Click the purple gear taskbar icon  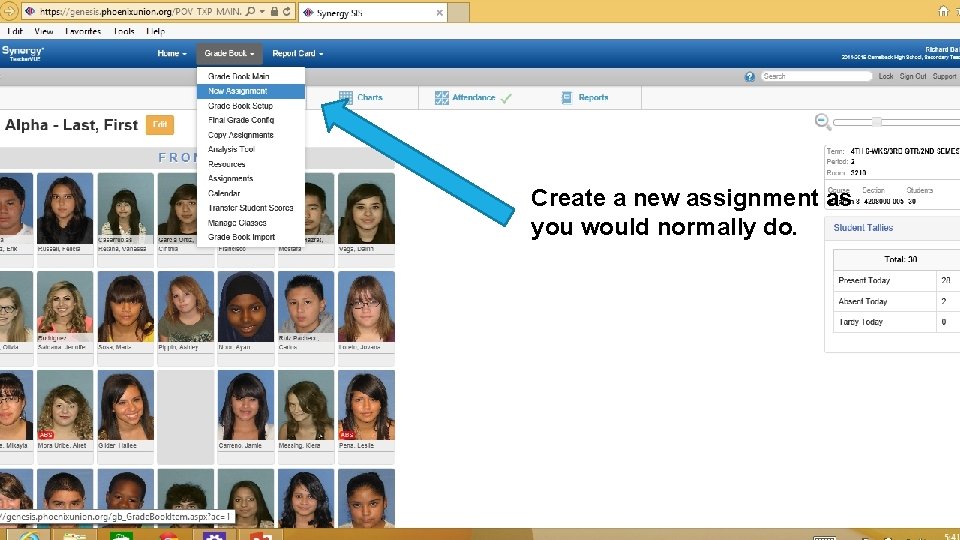point(214,536)
